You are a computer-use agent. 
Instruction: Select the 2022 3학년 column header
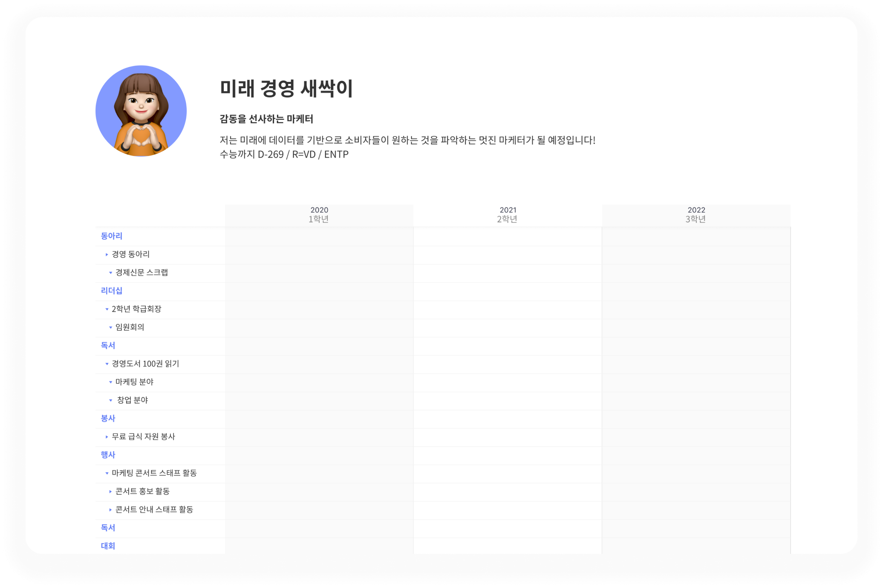696,215
